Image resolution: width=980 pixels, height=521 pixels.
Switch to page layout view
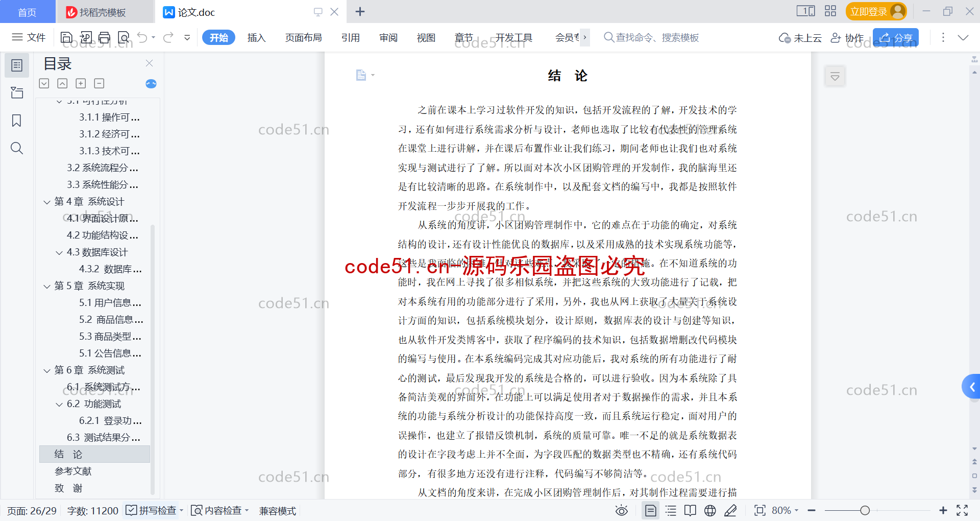tap(651, 510)
